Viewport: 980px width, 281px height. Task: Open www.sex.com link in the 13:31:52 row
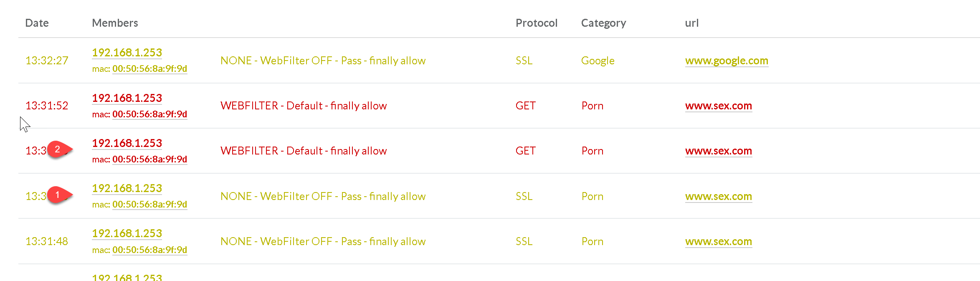[718, 106]
